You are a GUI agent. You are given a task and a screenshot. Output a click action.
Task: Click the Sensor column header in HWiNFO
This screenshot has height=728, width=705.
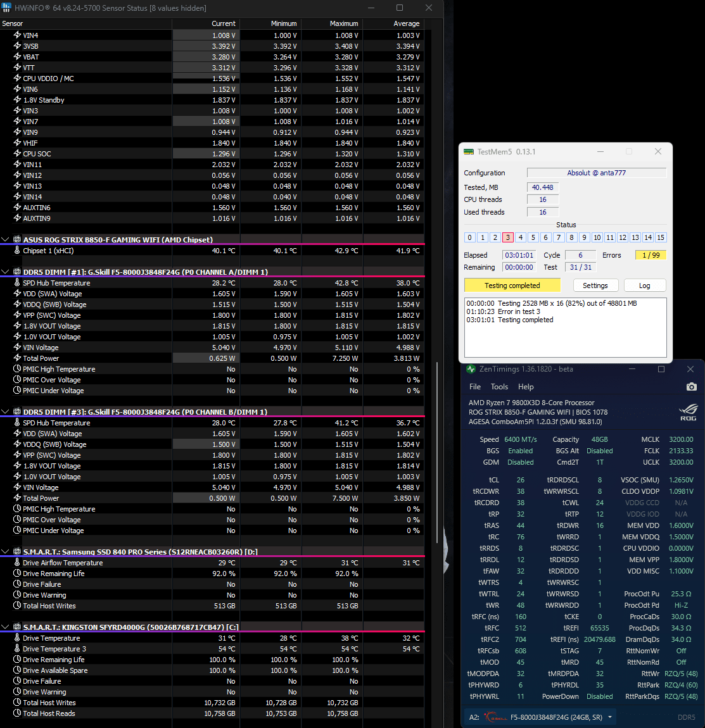click(86, 23)
